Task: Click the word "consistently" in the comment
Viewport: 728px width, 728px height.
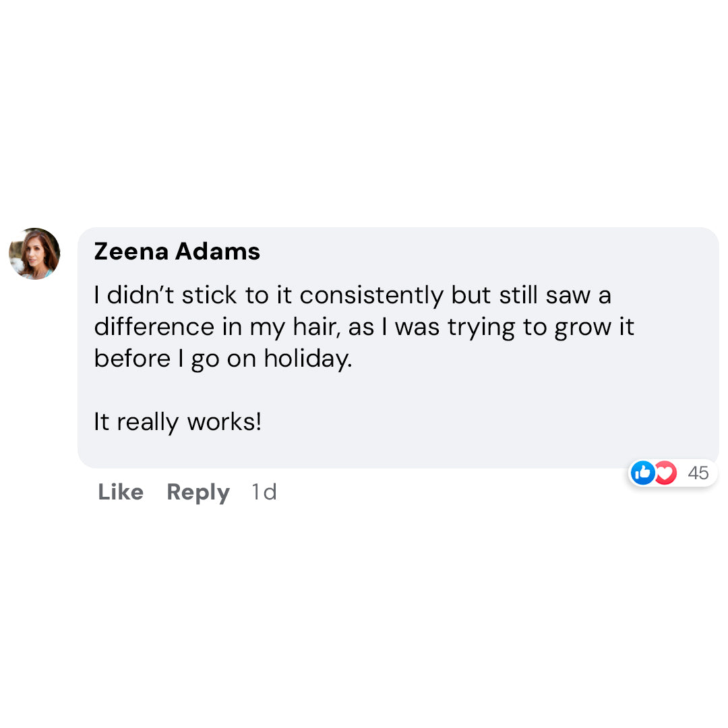Action: coord(371,295)
